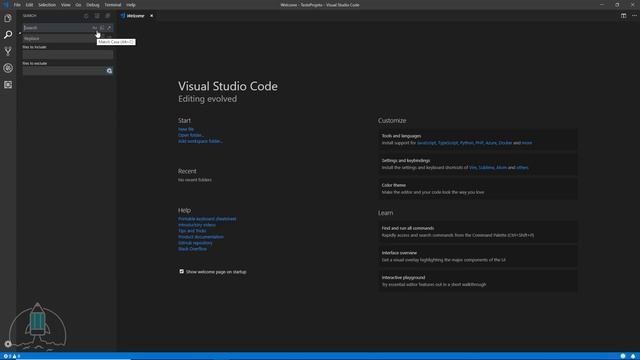Open the Edit menu

(x=29, y=5)
